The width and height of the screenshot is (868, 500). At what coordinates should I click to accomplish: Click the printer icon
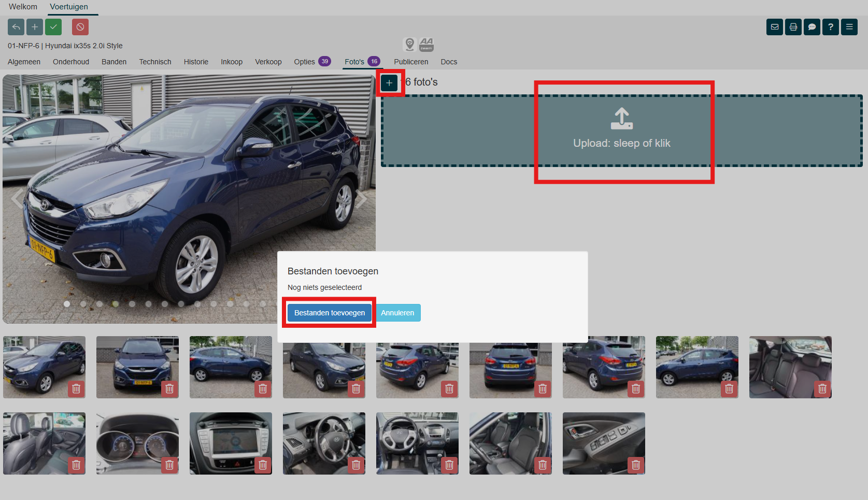click(x=793, y=27)
